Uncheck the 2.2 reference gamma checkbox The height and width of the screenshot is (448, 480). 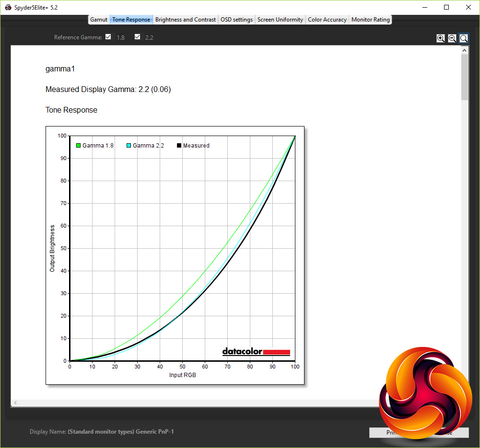pyautogui.click(x=138, y=37)
